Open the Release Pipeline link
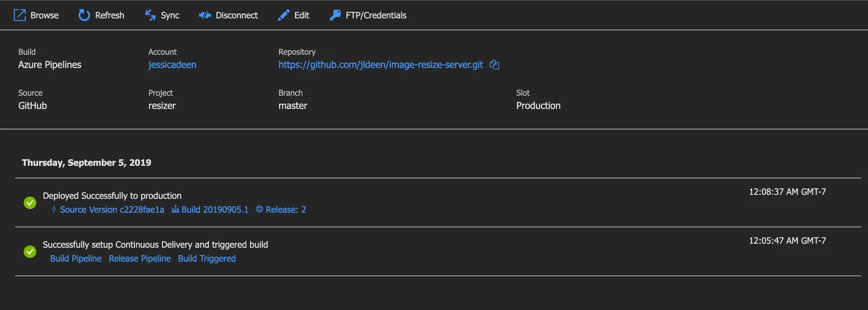Screen dimensions: 868x310 140,258
